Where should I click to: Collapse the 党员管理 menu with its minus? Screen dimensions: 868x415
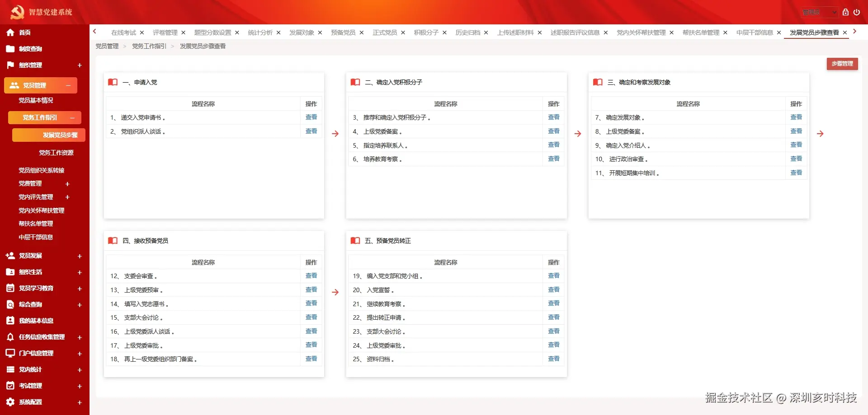coord(68,85)
